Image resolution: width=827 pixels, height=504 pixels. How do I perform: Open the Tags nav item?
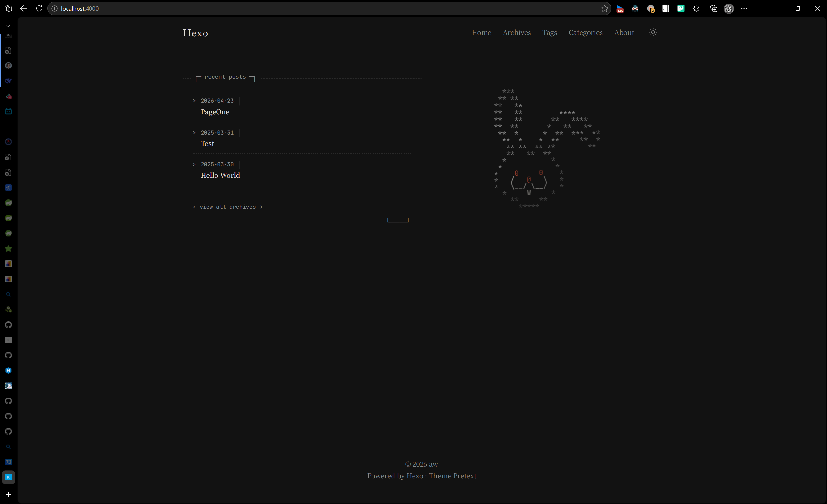click(x=550, y=32)
